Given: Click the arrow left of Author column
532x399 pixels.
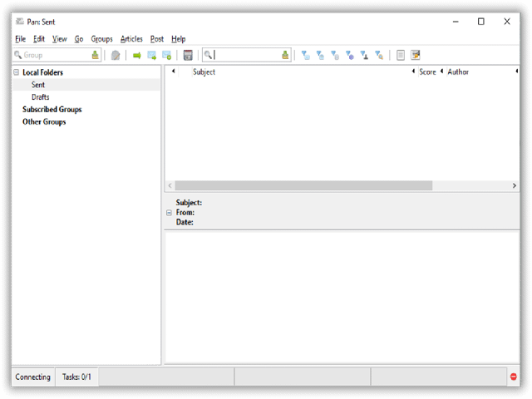Looking at the screenshot, I should [441, 71].
